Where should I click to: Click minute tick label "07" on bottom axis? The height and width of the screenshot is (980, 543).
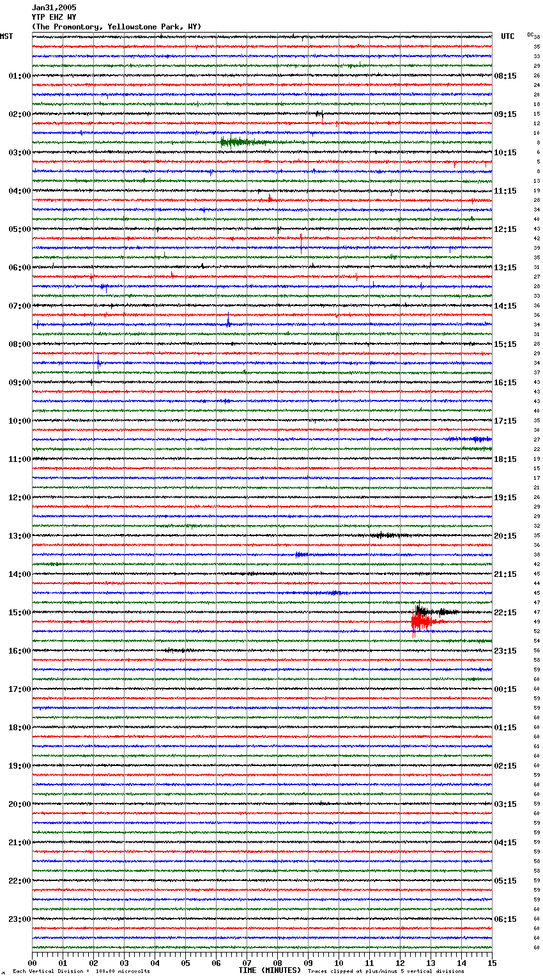(247, 963)
